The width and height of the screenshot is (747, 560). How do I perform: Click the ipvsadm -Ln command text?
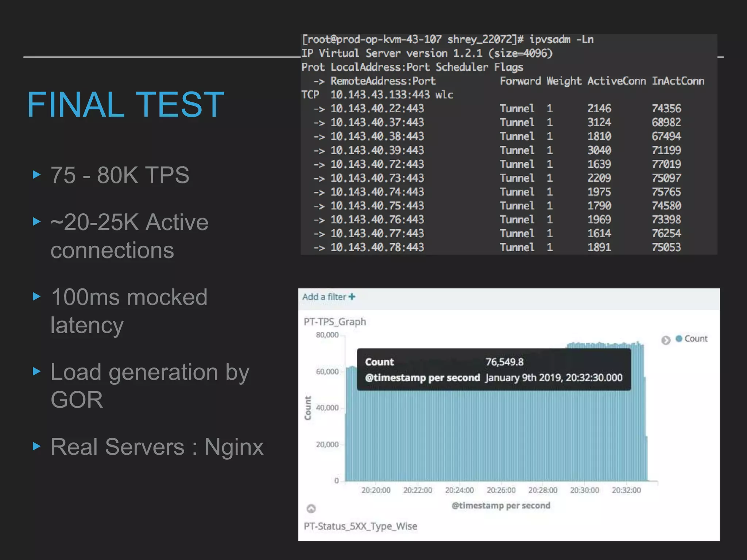[561, 39]
